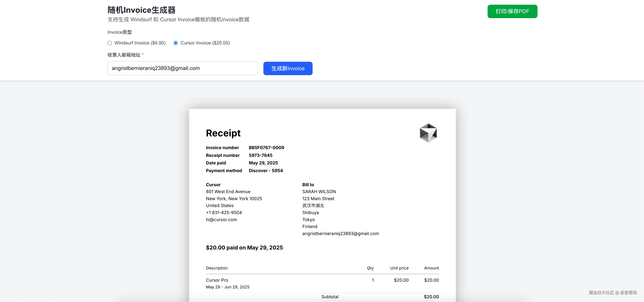Click the 随机Invoice生成器 page title

click(x=141, y=10)
